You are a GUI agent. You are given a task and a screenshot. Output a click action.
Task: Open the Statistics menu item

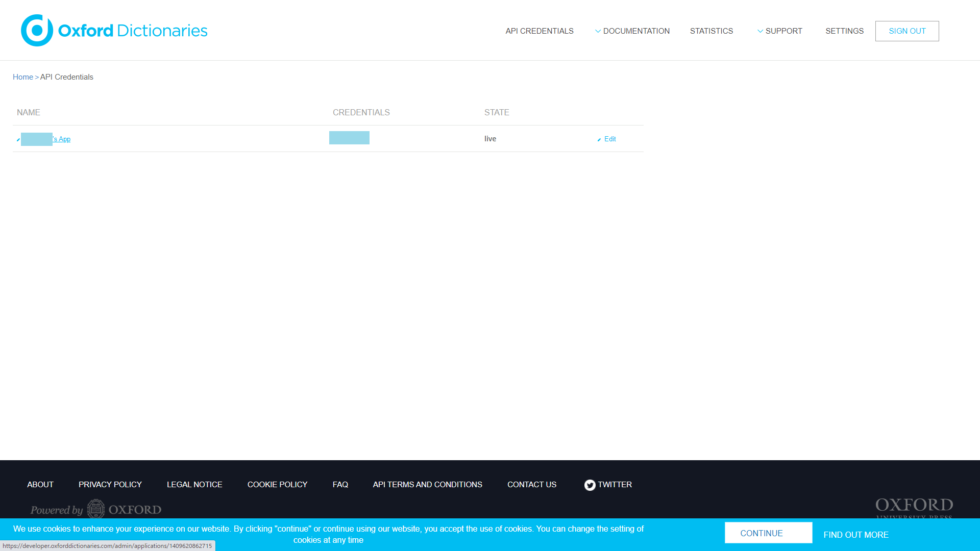coord(711,31)
